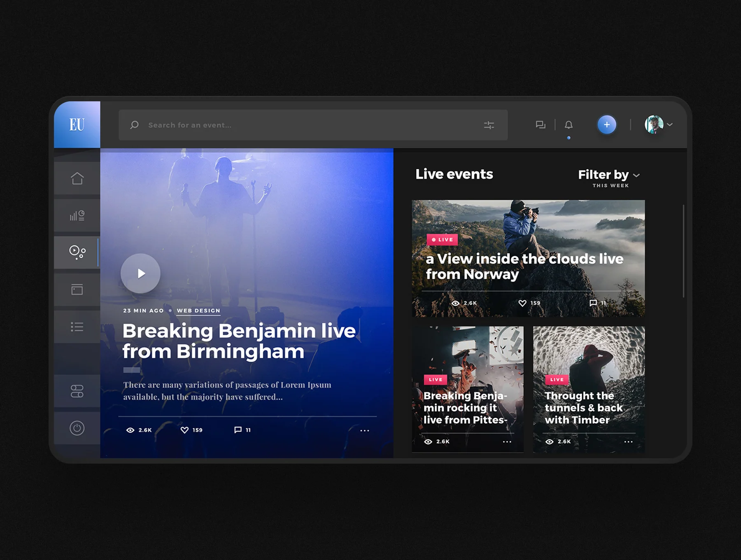
Task: Click the 23 MIN AGO timestamp
Action: pos(143,311)
